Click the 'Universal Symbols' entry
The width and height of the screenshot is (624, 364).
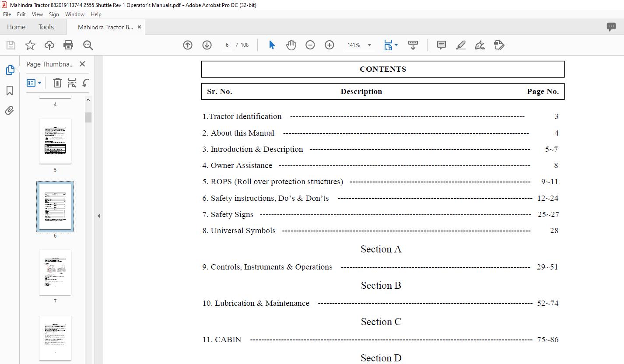pos(239,231)
